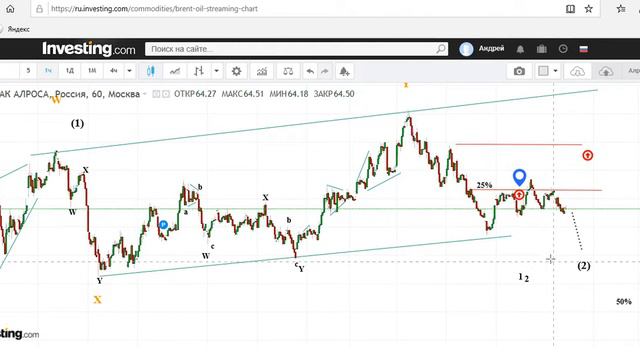This screenshot has height=360, width=640.
Task: Open the Investing.com logo home link
Action: [89, 49]
